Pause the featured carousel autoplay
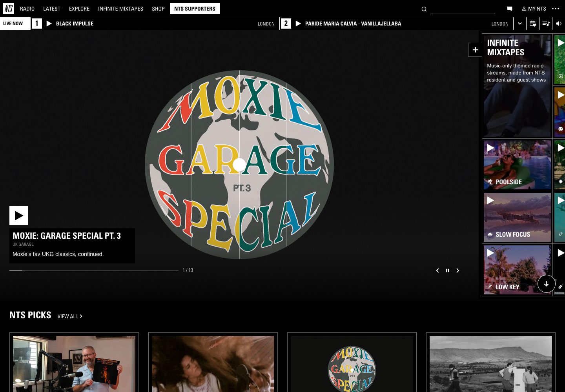565x392 pixels. pyautogui.click(x=448, y=270)
